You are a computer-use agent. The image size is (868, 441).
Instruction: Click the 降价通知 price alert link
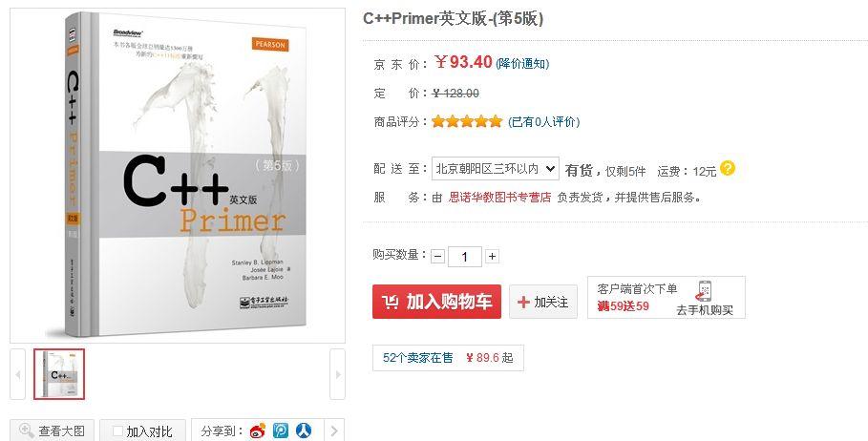pos(522,64)
